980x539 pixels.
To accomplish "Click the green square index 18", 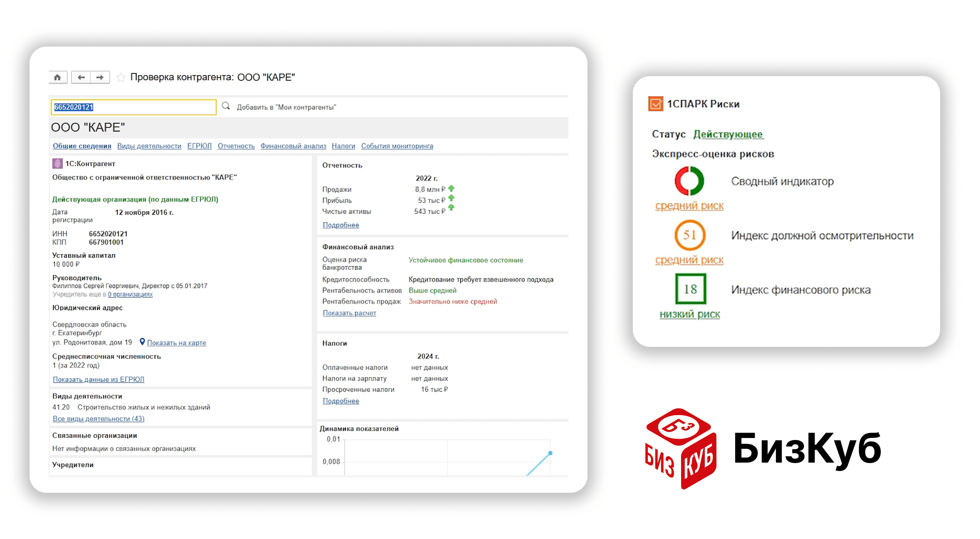I will pos(690,289).
